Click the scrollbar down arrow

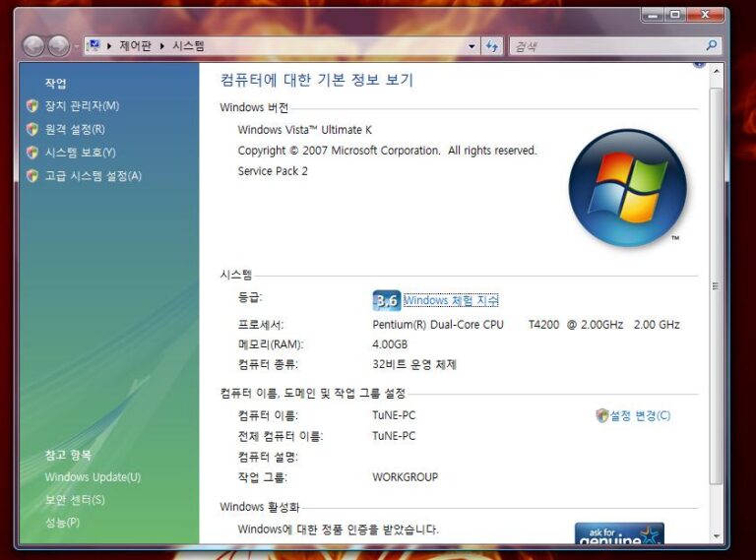(716, 536)
